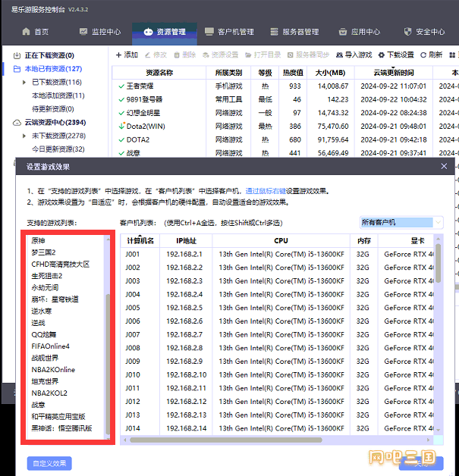Image resolution: width=459 pixels, height=476 pixels.
Task: Click the 服务器同步 toolbar item
Action: (308, 55)
